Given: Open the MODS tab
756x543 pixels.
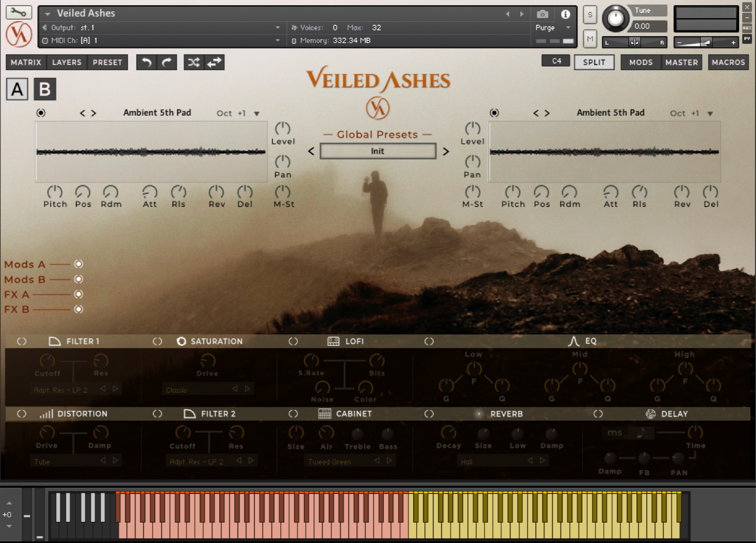Looking at the screenshot, I should (641, 62).
